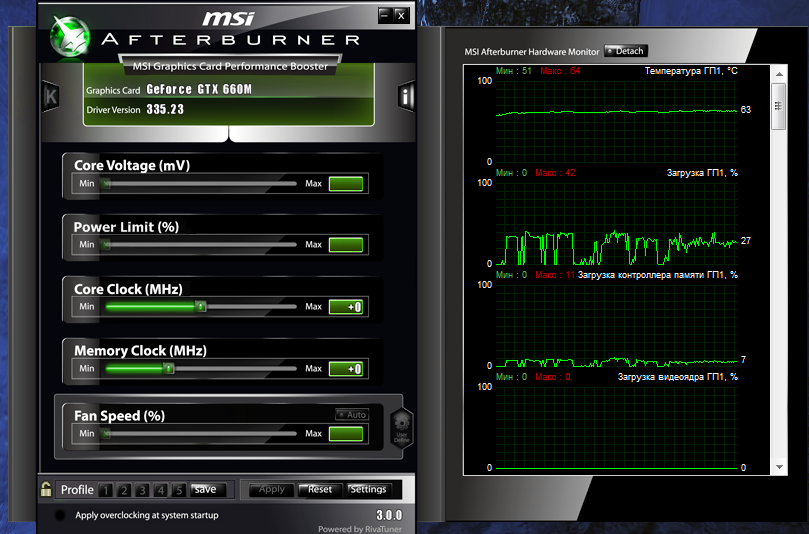Enable apply overclocking at system startup
The image size is (809, 534).
[x=60, y=515]
